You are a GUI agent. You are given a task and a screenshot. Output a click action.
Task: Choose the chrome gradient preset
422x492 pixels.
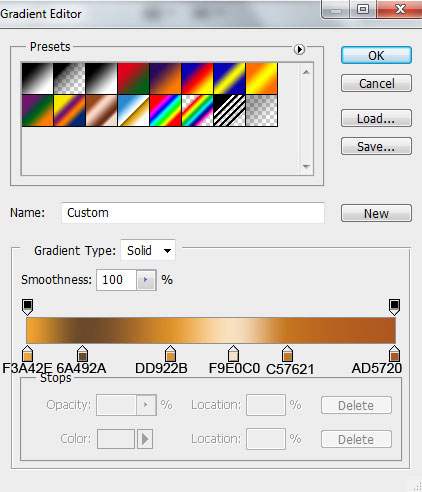(134, 111)
